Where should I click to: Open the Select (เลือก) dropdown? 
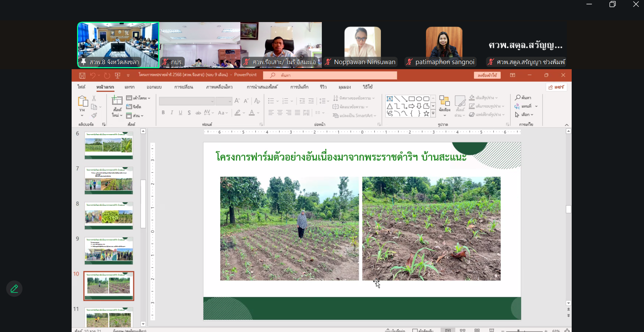pyautogui.click(x=524, y=115)
